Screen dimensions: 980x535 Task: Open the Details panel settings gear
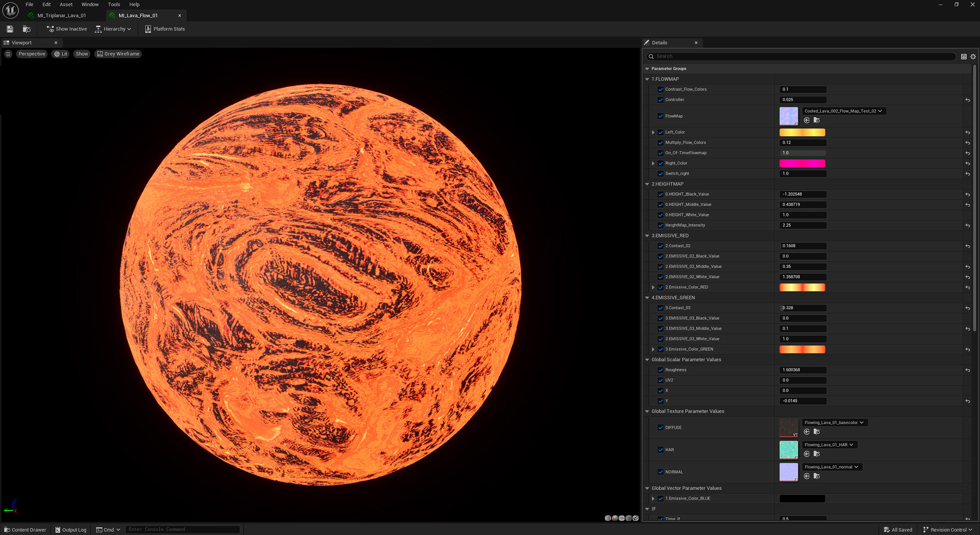coord(973,57)
